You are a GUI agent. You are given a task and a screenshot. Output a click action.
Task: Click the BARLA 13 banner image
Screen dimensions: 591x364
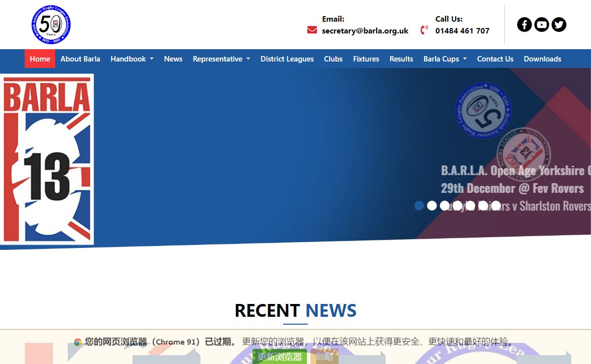(x=47, y=159)
